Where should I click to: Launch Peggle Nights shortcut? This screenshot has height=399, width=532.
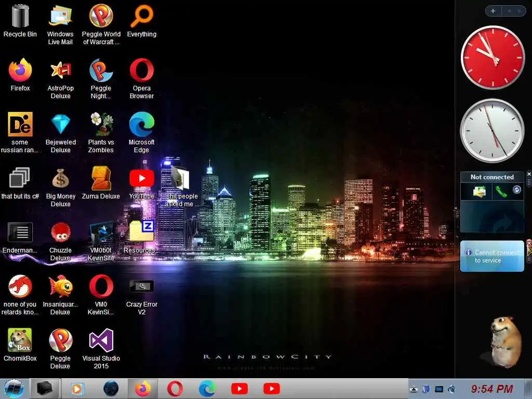pos(101,79)
